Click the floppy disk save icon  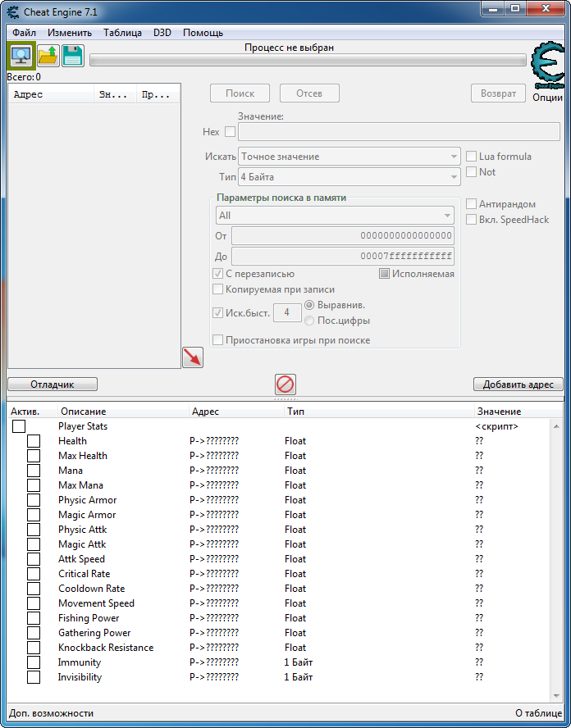pos(72,56)
